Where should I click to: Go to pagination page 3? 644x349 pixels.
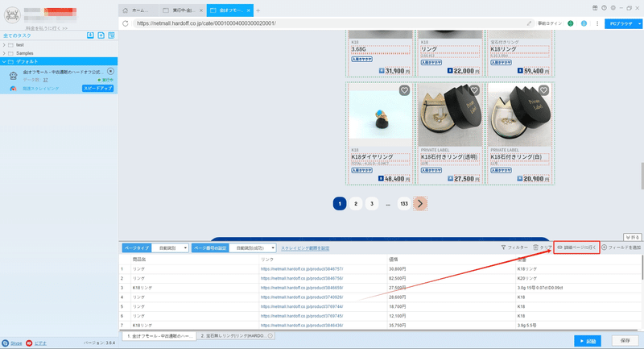point(372,203)
